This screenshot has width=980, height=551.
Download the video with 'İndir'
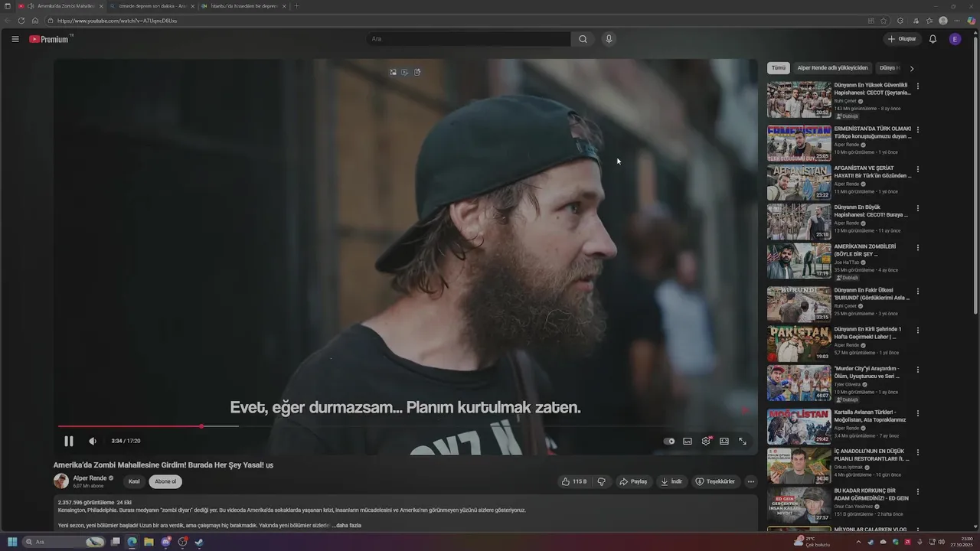pos(671,481)
